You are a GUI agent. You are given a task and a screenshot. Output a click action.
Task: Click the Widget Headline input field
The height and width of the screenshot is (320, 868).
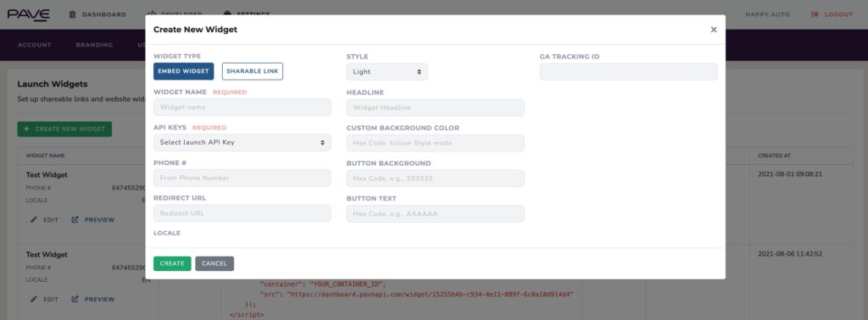(x=435, y=108)
